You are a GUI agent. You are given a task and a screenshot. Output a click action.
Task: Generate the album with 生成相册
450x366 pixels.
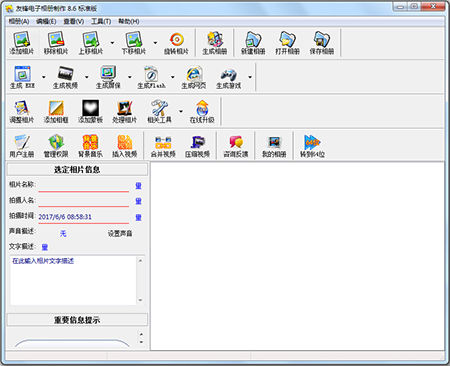(215, 43)
